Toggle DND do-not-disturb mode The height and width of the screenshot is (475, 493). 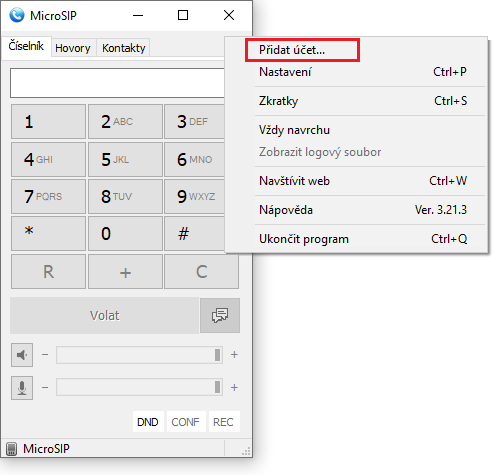148,422
